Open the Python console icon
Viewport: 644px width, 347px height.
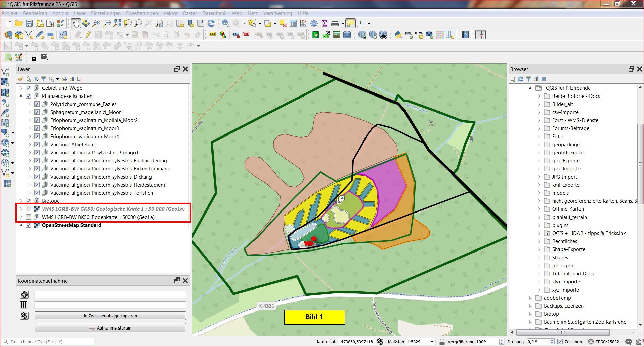(x=398, y=35)
